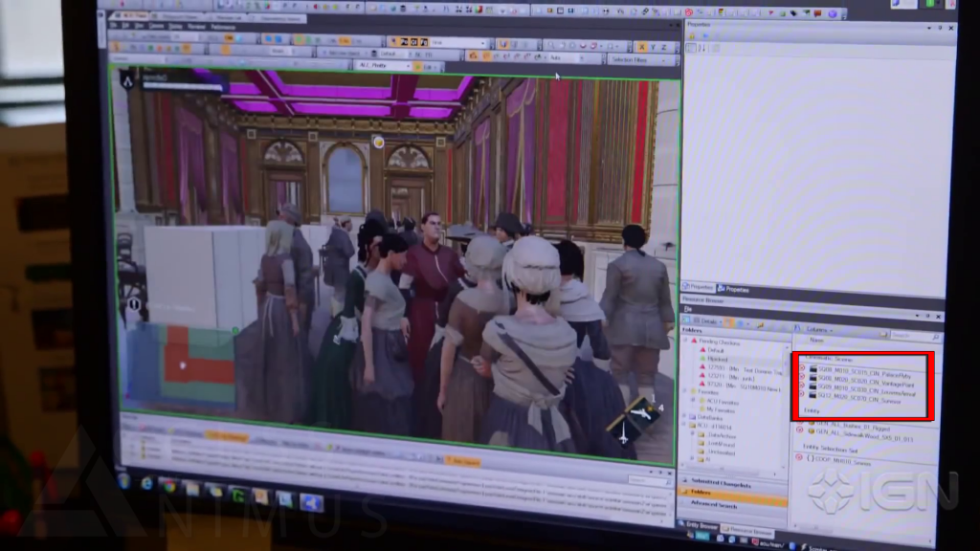Select the Hijacked changelist item
Image resolution: width=980 pixels, height=551 pixels.
pos(717,359)
